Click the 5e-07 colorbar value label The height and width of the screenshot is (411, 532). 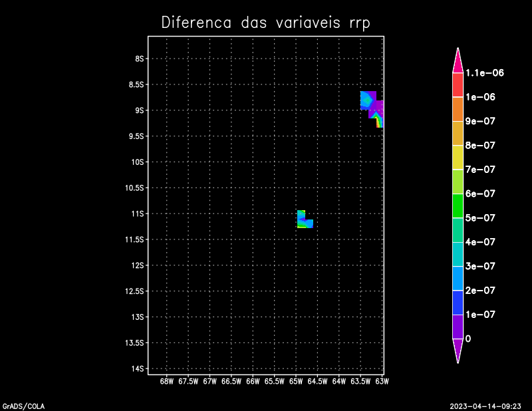coord(480,218)
